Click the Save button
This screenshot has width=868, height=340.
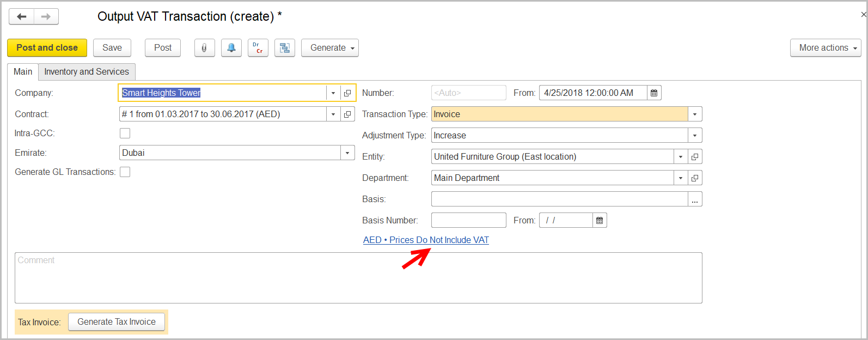112,48
